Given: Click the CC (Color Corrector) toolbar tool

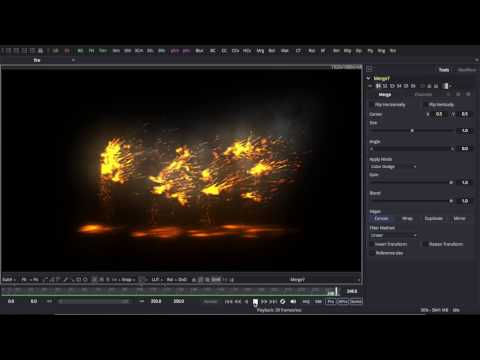Looking at the screenshot, I should click(224, 51).
